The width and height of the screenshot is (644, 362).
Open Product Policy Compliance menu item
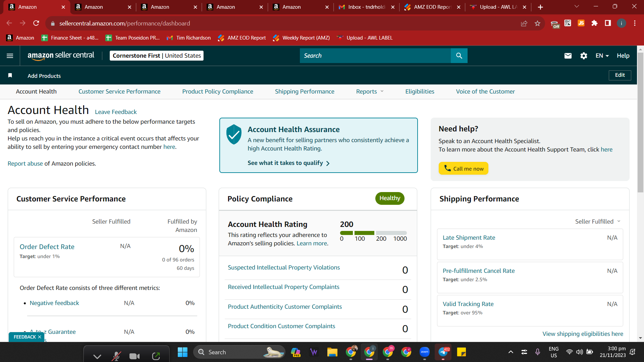click(x=218, y=92)
